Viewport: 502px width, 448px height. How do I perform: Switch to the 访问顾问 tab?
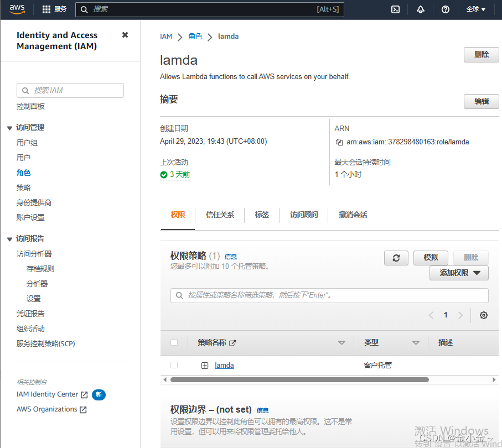304,215
